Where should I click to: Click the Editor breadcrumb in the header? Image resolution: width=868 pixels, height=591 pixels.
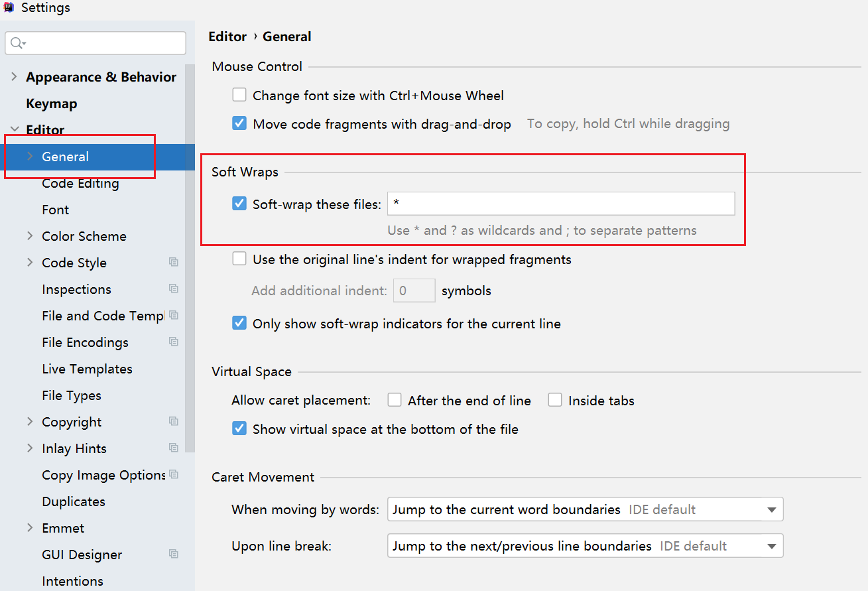tap(227, 36)
